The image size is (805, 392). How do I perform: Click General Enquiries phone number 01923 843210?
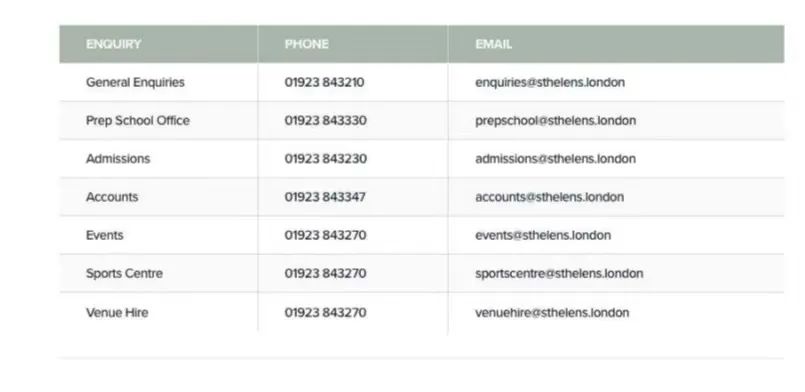(x=324, y=83)
